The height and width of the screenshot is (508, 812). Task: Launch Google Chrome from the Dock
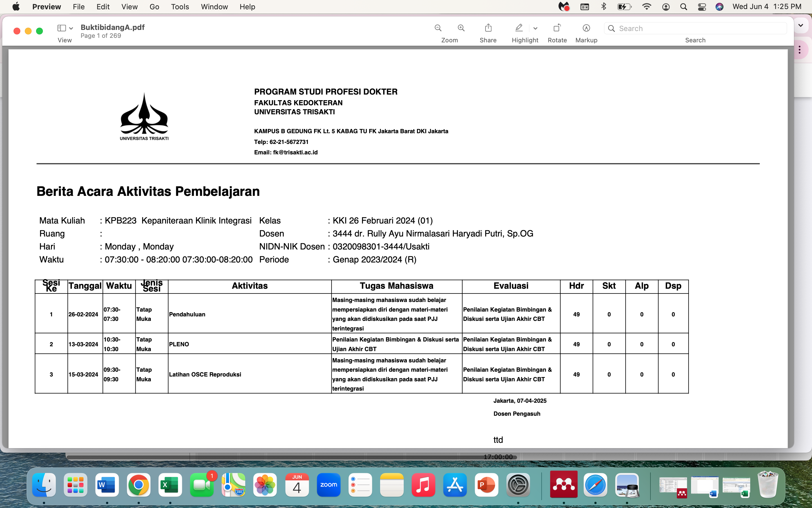(x=139, y=485)
